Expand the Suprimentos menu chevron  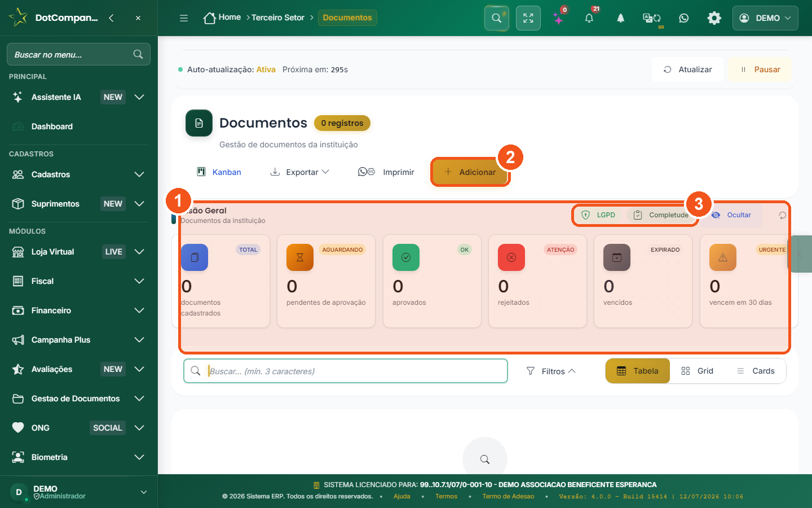pos(139,204)
